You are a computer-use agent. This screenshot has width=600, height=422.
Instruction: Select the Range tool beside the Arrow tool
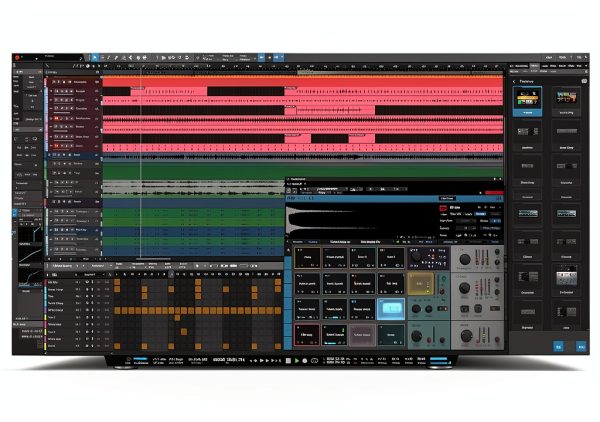coord(102,57)
